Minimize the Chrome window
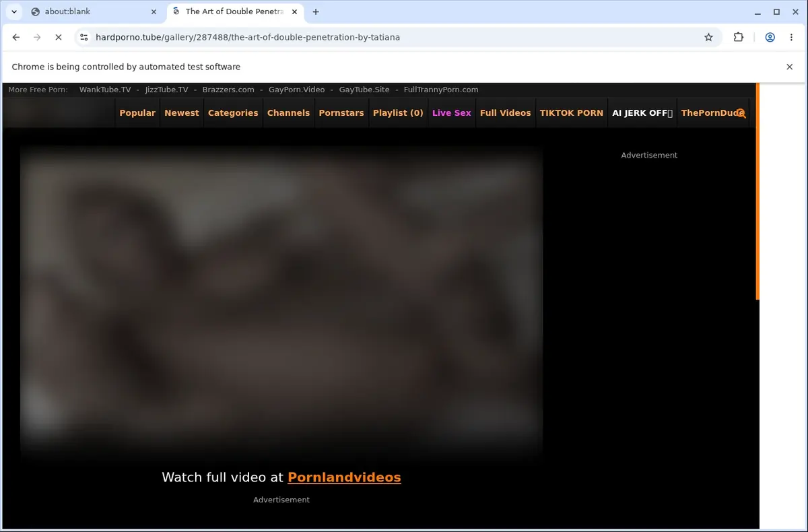808x532 pixels. [x=758, y=11]
